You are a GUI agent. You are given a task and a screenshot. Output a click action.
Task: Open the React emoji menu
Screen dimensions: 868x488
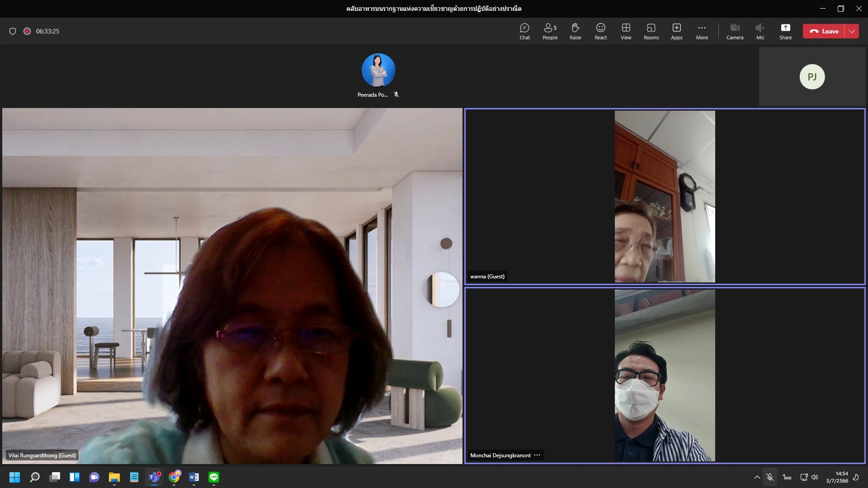tap(600, 31)
